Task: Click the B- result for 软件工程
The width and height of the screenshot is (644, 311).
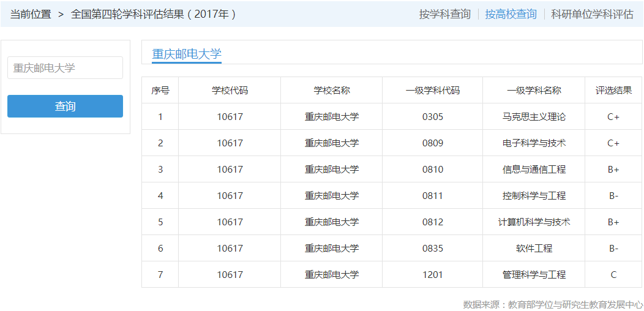Action: 613,248
